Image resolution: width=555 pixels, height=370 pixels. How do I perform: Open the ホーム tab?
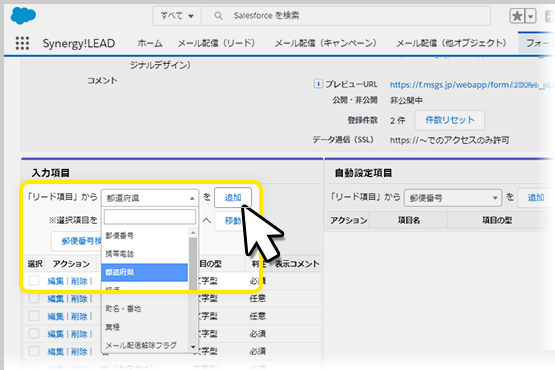[x=150, y=43]
